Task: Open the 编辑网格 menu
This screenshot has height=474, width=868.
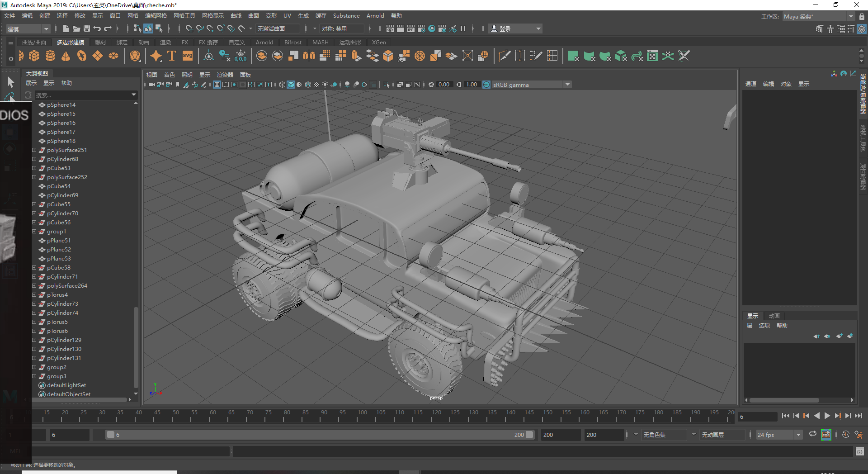Action: coord(156,16)
